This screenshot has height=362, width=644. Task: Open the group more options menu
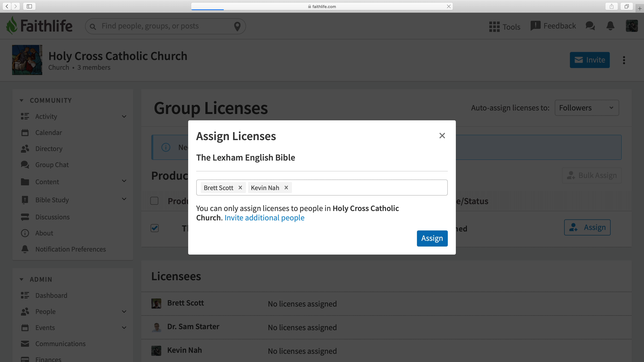(x=624, y=60)
